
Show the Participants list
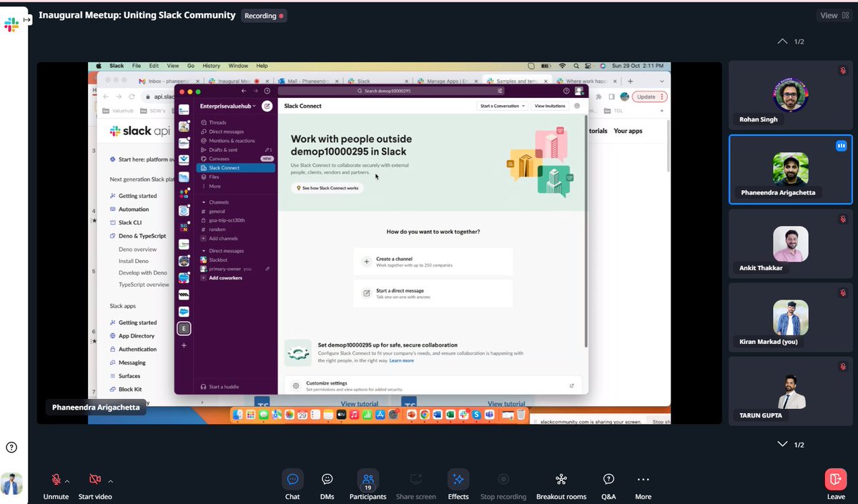point(368,485)
